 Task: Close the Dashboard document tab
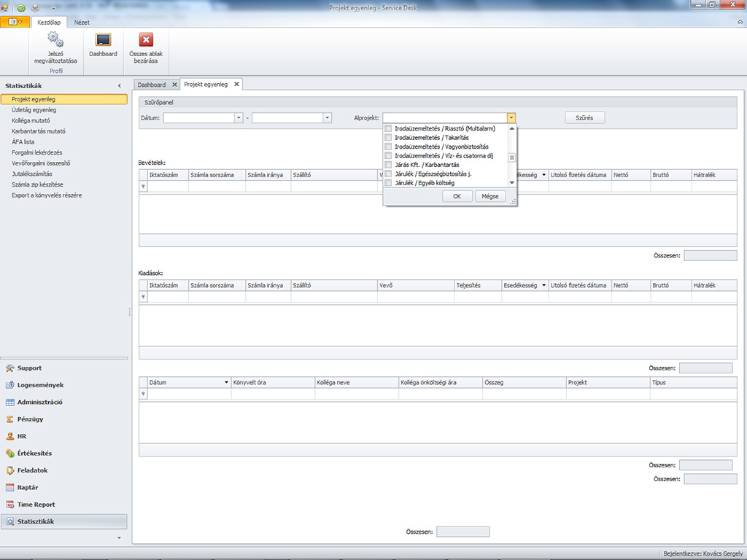(174, 85)
